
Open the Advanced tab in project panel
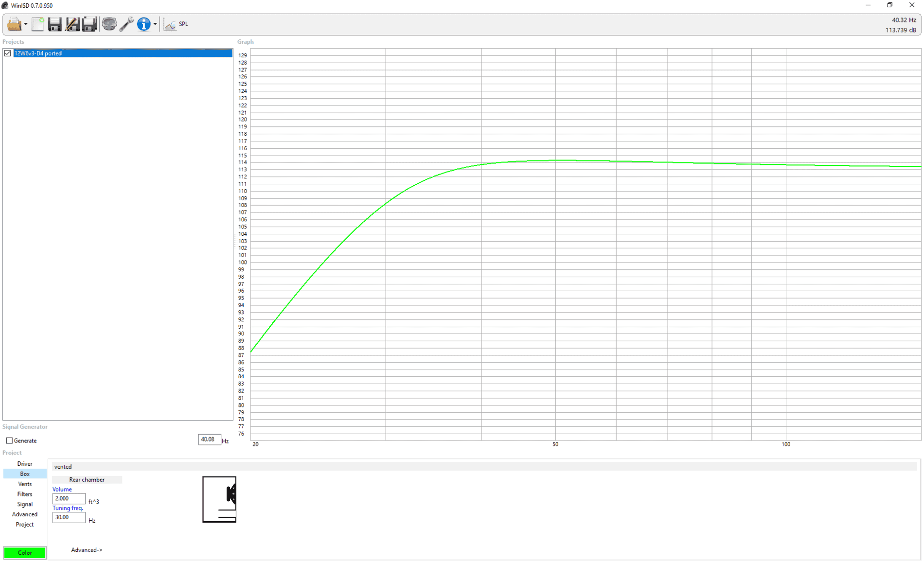click(x=25, y=514)
